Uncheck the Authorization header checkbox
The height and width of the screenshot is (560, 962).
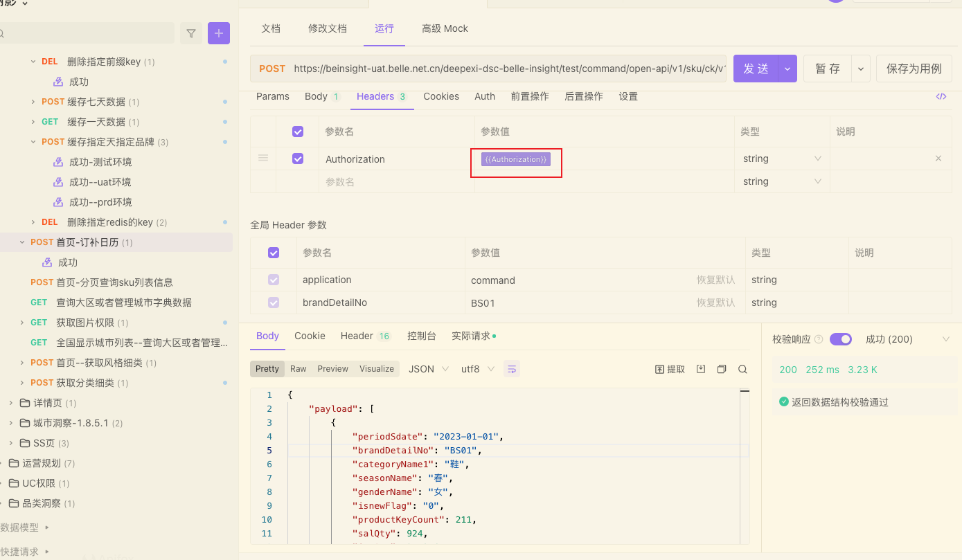tap(298, 159)
